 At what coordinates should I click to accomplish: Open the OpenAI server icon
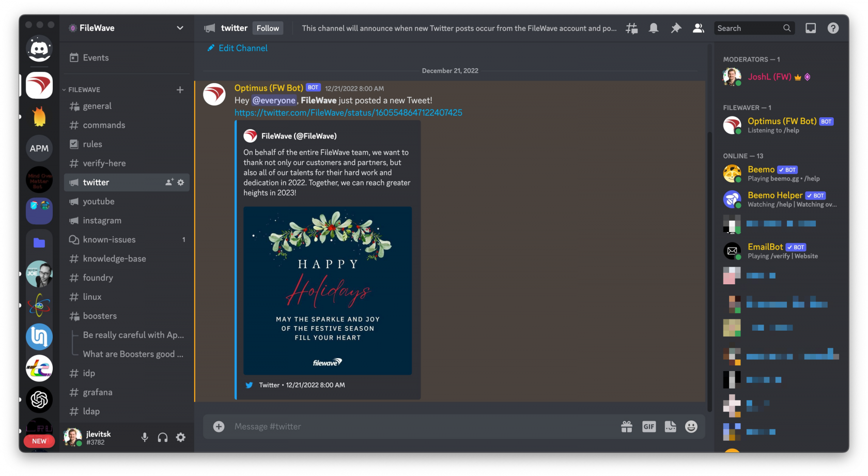tap(39, 399)
